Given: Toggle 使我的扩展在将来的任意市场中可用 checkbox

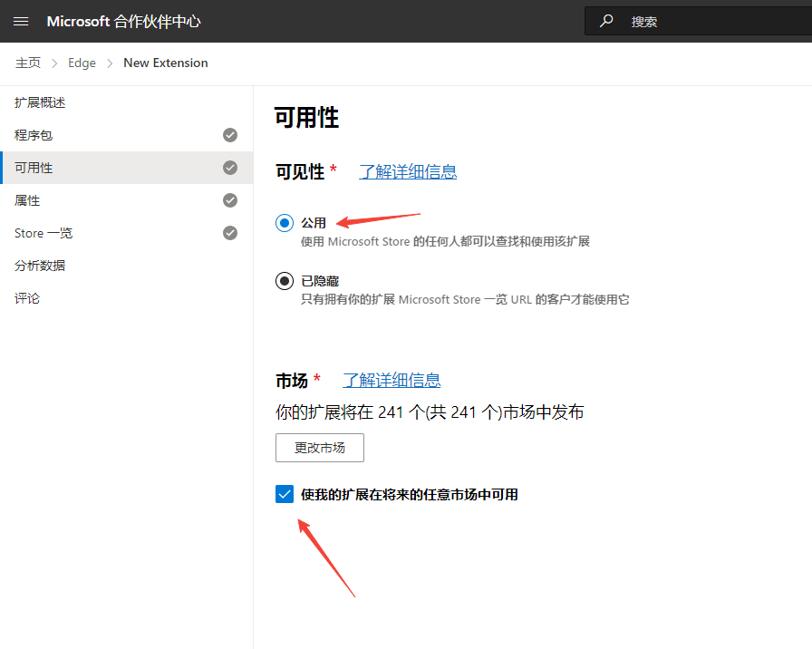Looking at the screenshot, I should click(x=285, y=494).
